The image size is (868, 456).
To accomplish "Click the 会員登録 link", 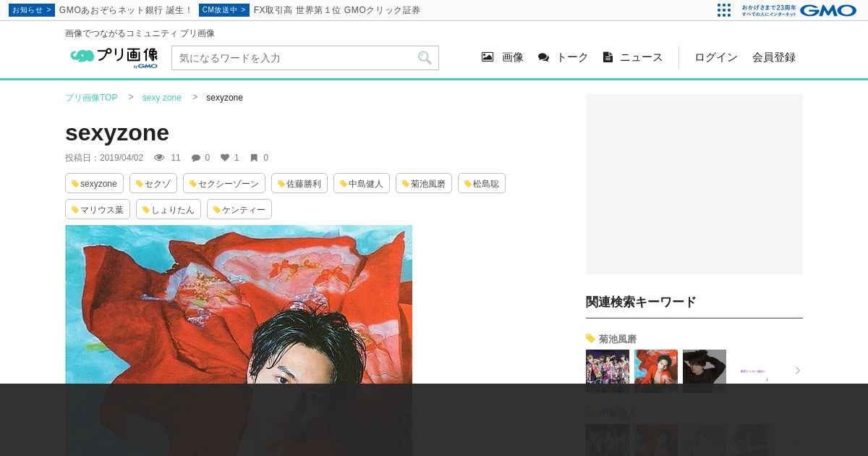I will click(774, 57).
